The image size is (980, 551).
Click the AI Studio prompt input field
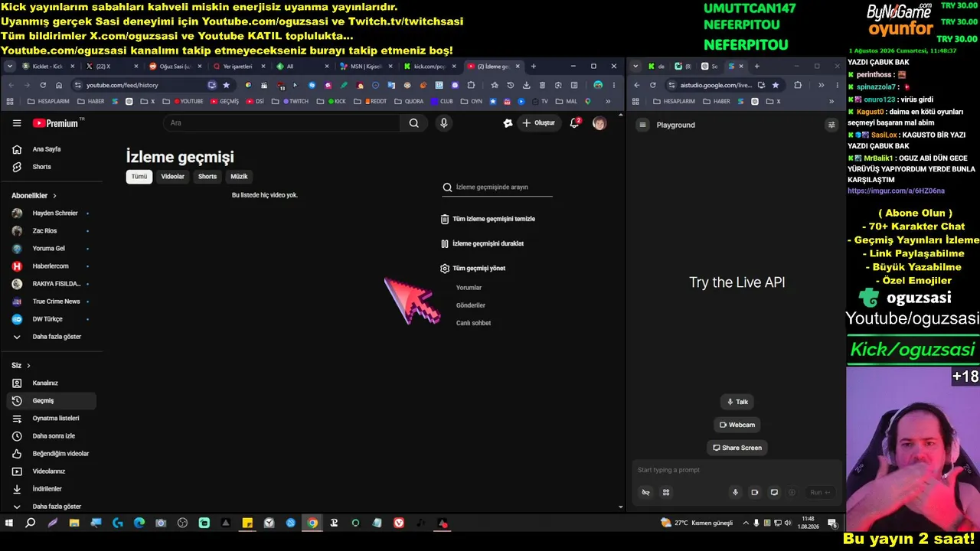pos(737,470)
